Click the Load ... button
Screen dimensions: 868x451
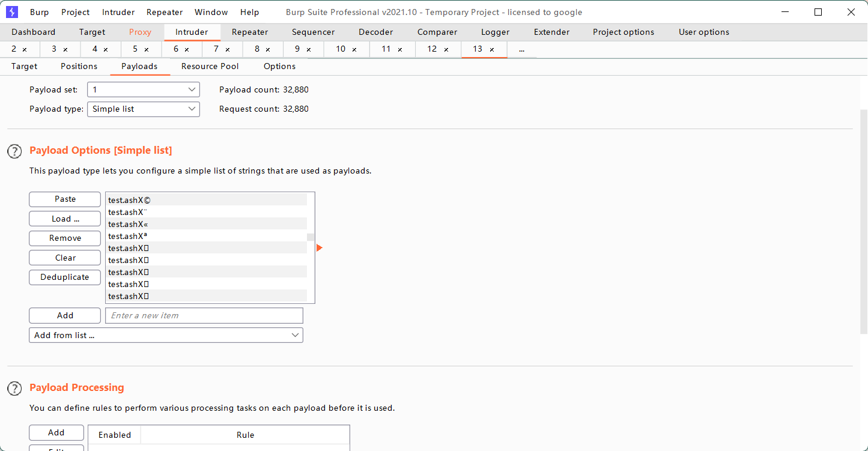(65, 219)
